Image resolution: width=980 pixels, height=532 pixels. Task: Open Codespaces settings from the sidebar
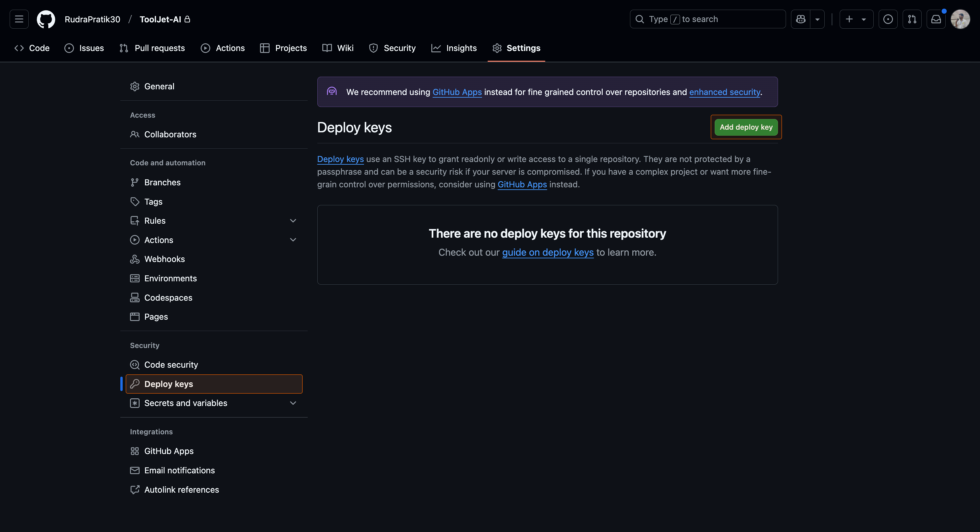[x=168, y=298]
